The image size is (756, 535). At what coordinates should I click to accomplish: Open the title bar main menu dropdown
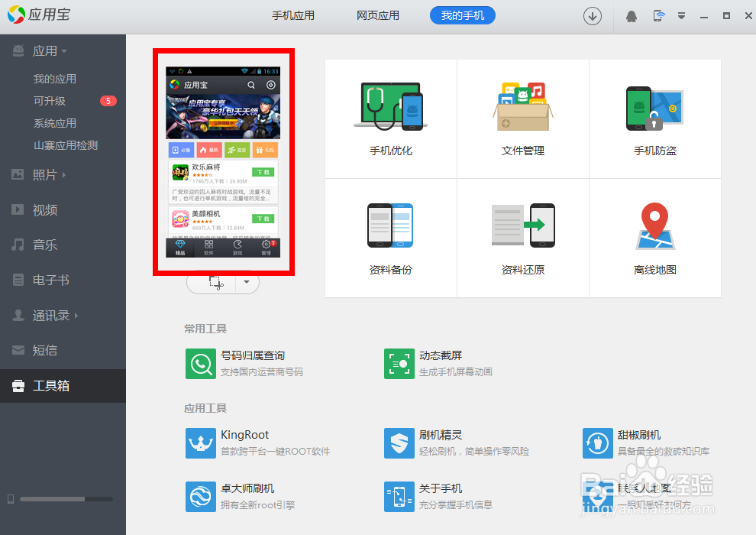(681, 16)
